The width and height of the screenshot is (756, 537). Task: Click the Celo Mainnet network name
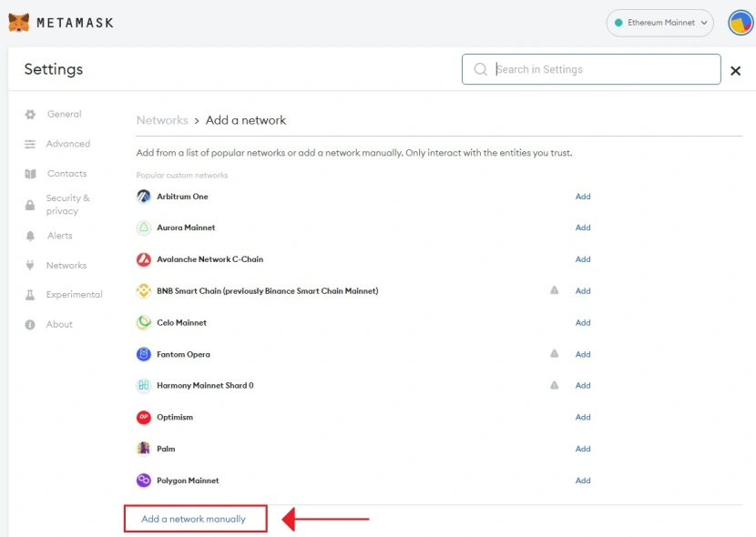point(182,323)
